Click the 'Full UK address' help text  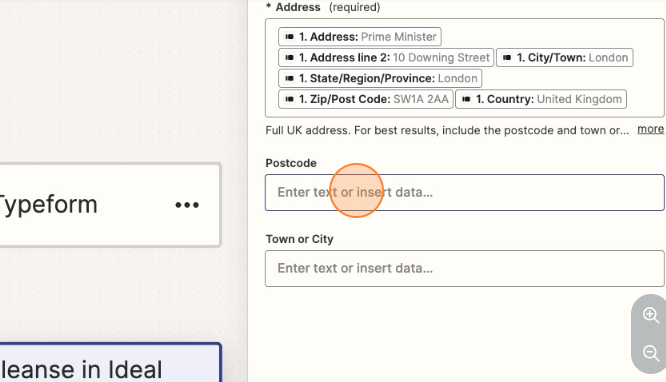pos(447,130)
